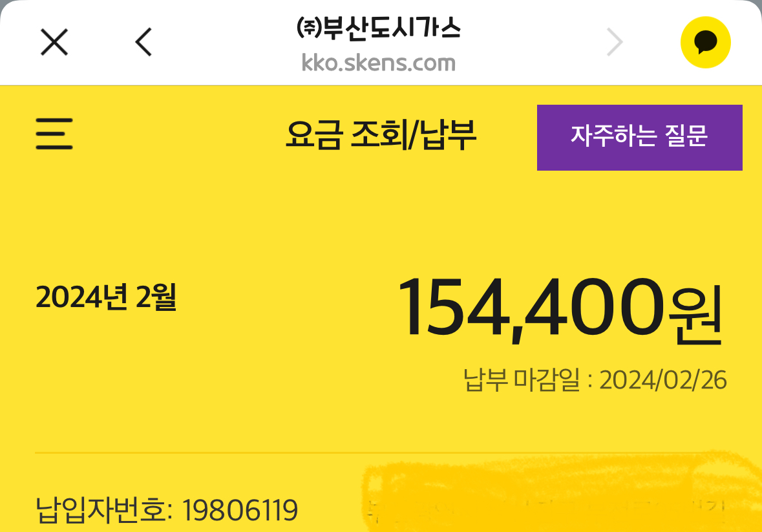Tap the 요금 조회/납부 page heading
The image size is (762, 532).
381,135
